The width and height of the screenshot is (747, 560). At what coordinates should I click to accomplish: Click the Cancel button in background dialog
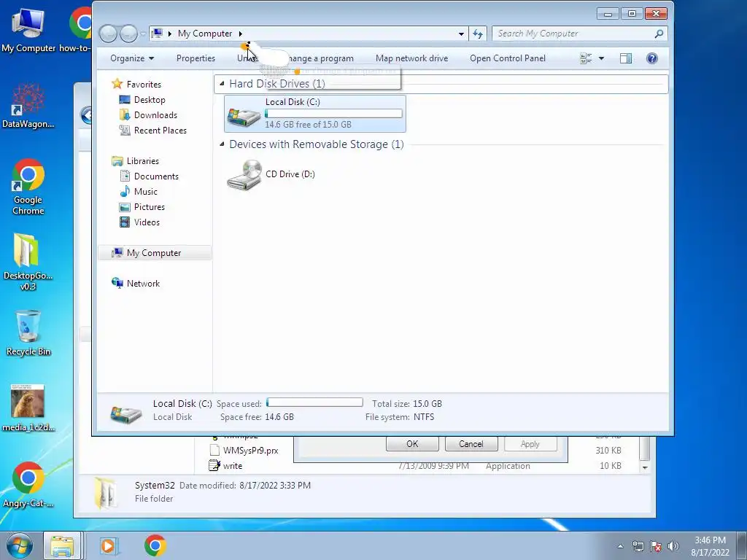click(x=471, y=444)
